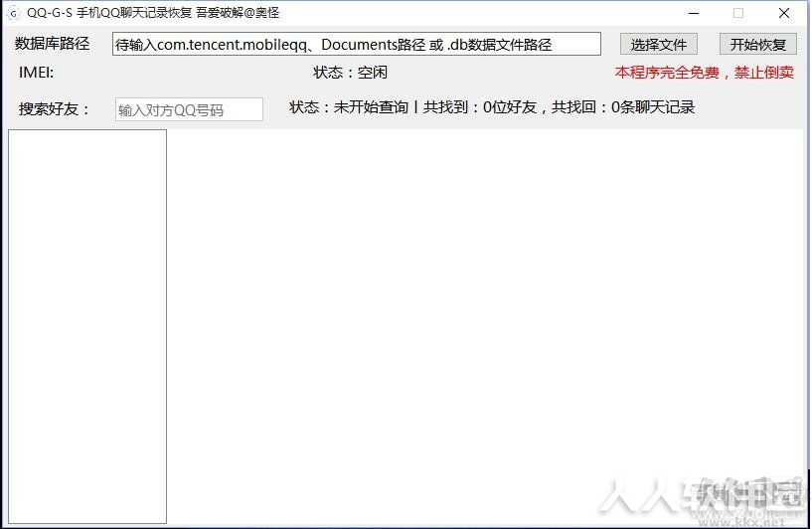Click the 状态：未开始查询 status text
812x529 pixels.
pyautogui.click(x=349, y=107)
